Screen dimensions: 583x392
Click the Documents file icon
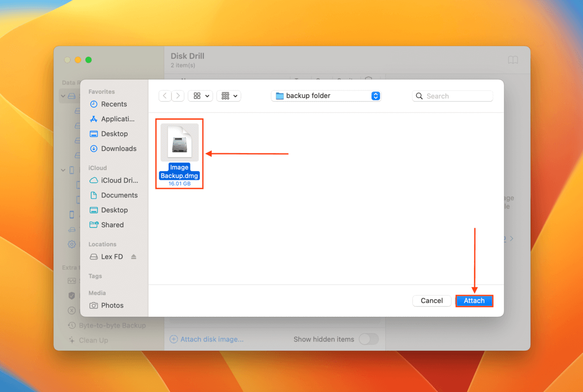[94, 195]
